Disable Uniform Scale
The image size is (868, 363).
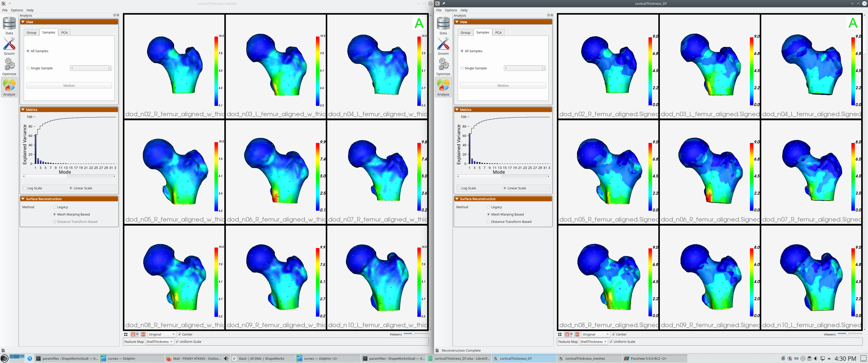click(x=177, y=342)
